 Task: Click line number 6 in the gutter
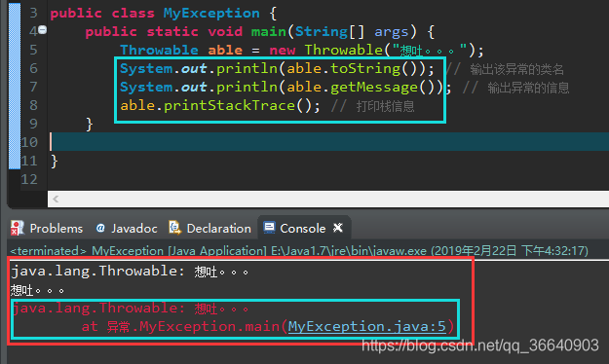tap(34, 68)
